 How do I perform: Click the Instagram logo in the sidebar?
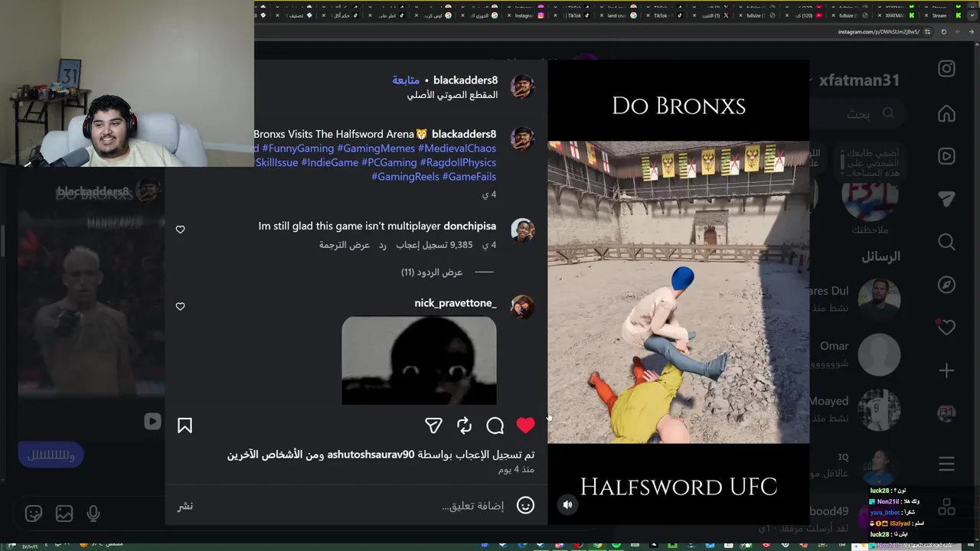947,69
